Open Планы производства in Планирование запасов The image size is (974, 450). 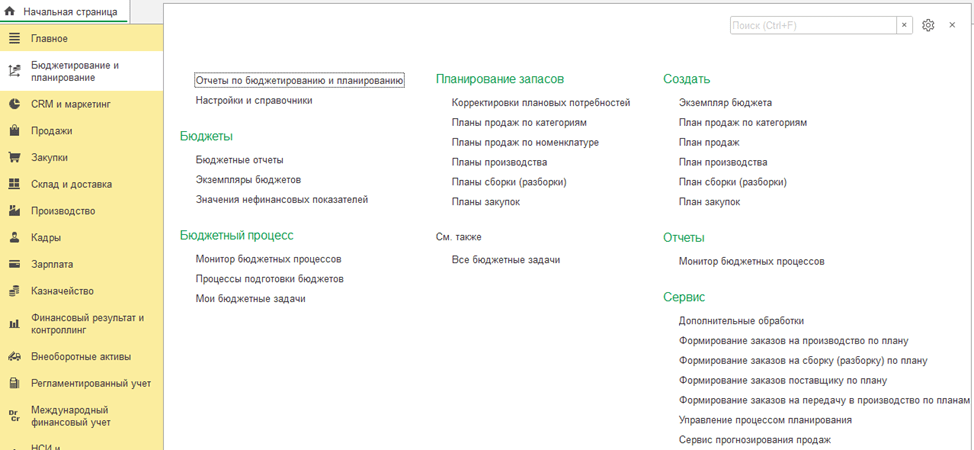coord(499,162)
